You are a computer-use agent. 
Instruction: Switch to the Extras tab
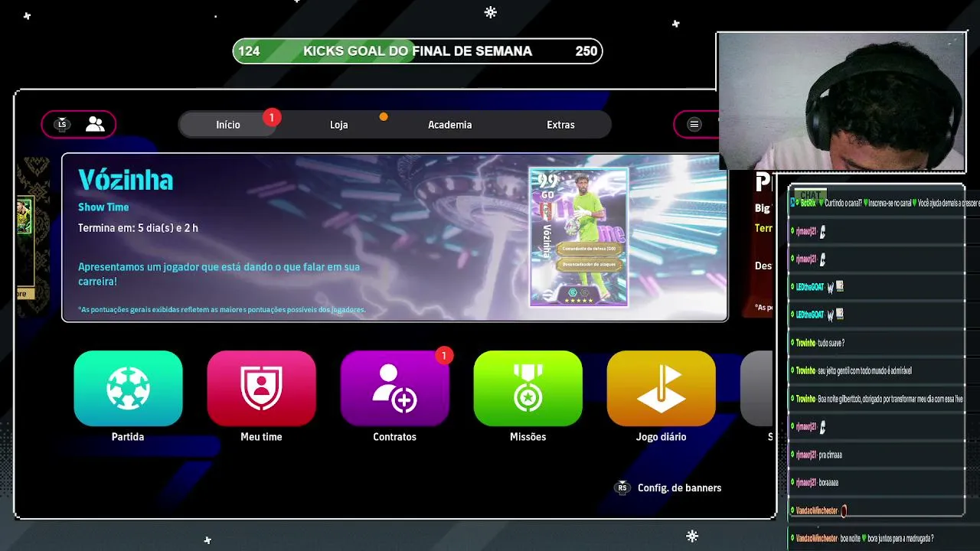(x=560, y=125)
